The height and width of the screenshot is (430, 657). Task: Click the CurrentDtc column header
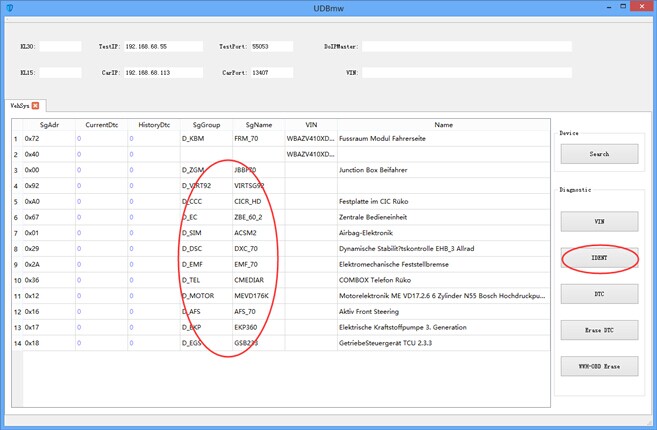point(101,125)
